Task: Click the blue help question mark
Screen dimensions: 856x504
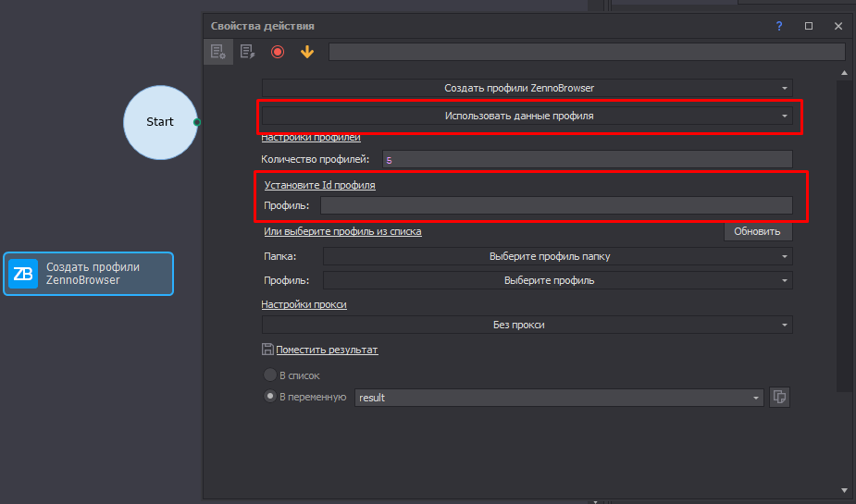Action: (x=779, y=26)
